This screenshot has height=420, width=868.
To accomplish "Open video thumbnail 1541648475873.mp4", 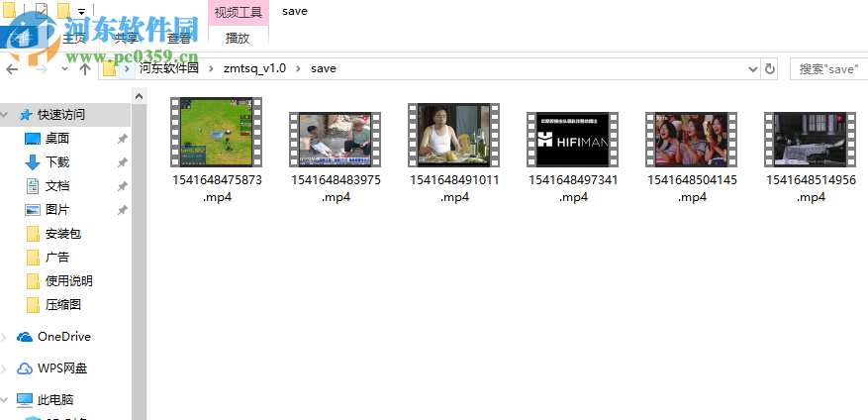I will click(216, 133).
